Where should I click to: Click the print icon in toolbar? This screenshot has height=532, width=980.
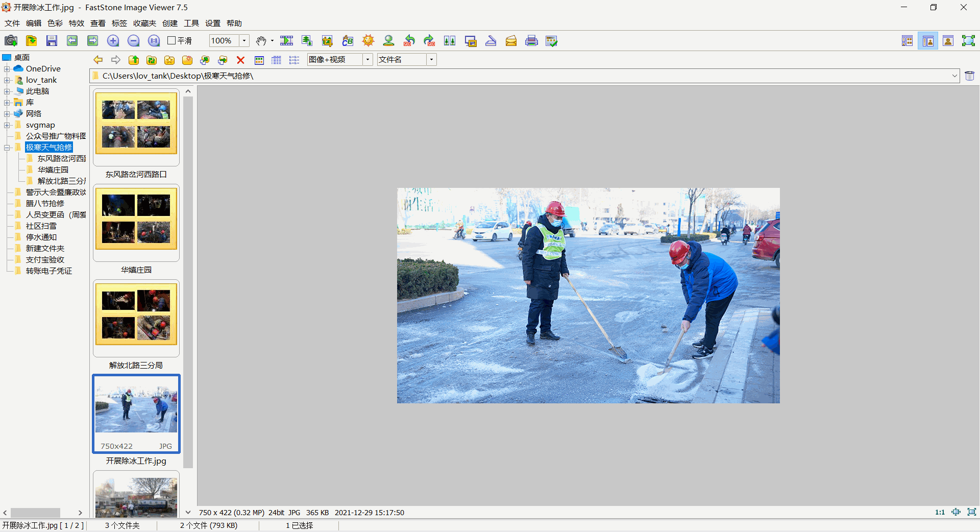pyautogui.click(x=531, y=41)
